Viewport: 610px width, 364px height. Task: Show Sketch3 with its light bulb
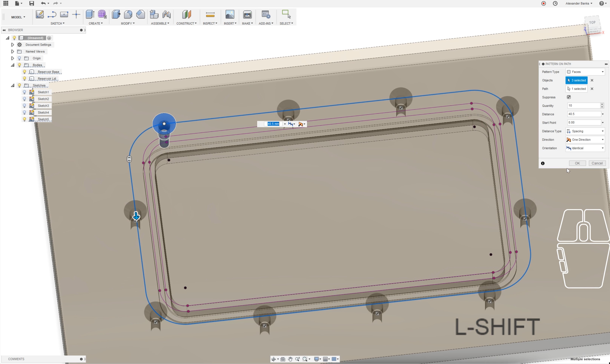tap(24, 106)
